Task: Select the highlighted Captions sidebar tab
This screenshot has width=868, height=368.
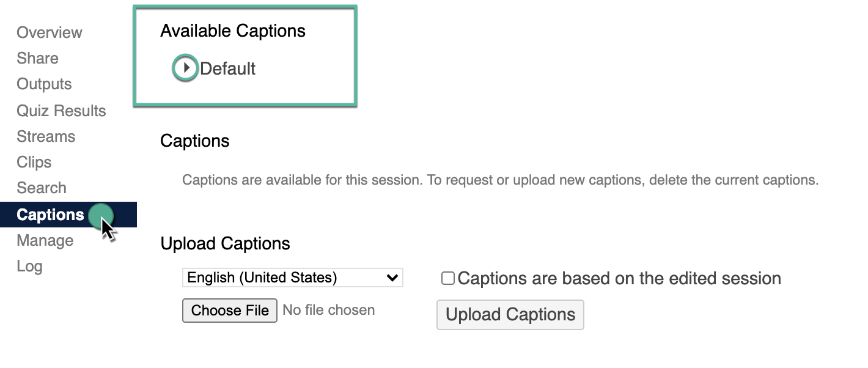Action: [51, 215]
